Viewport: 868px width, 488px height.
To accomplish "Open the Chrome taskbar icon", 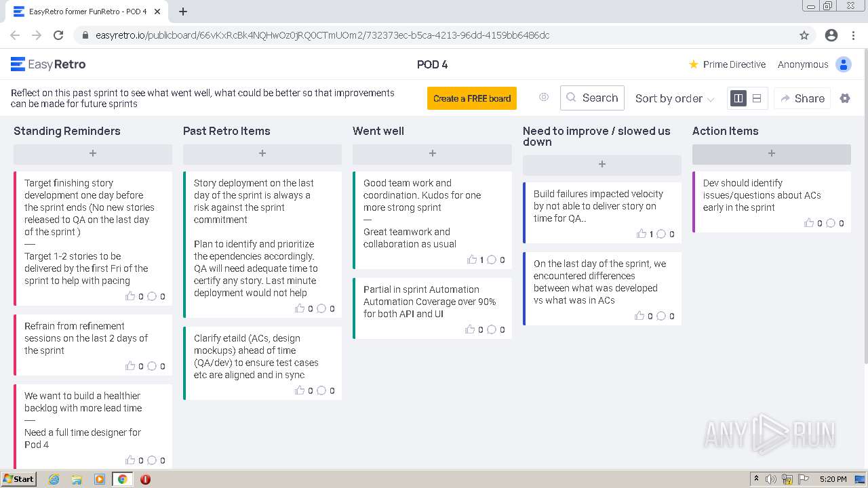I will click(x=122, y=479).
